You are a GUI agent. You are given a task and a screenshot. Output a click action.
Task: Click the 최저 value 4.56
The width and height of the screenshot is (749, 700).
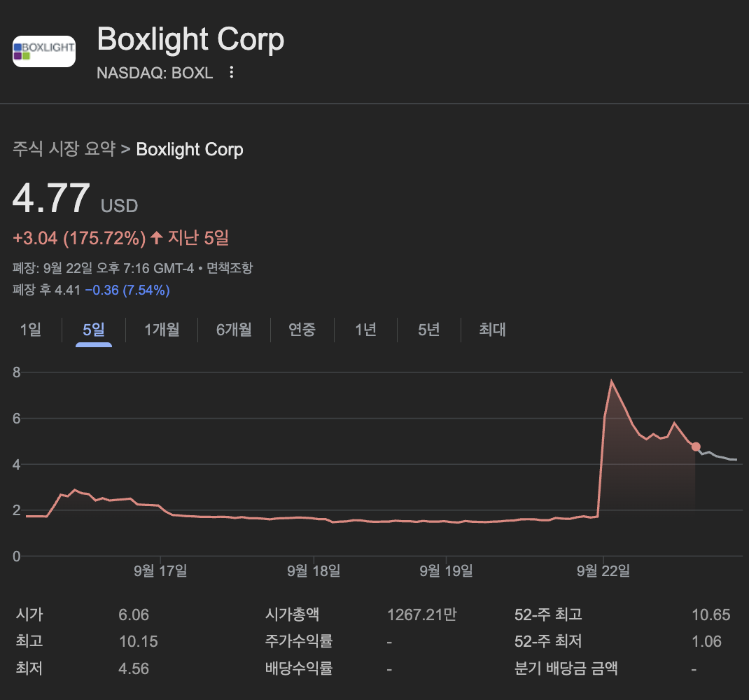coord(134,668)
